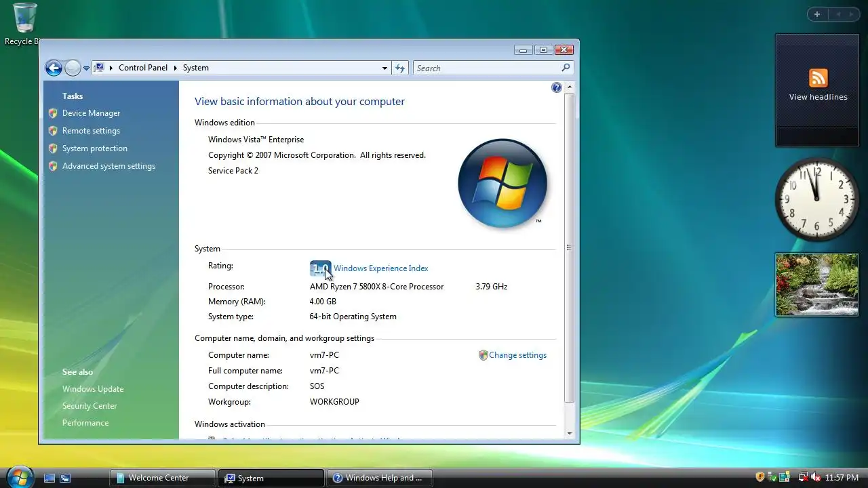The height and width of the screenshot is (488, 868).
Task: Click the 'SOS' computer description value
Action: point(317,386)
